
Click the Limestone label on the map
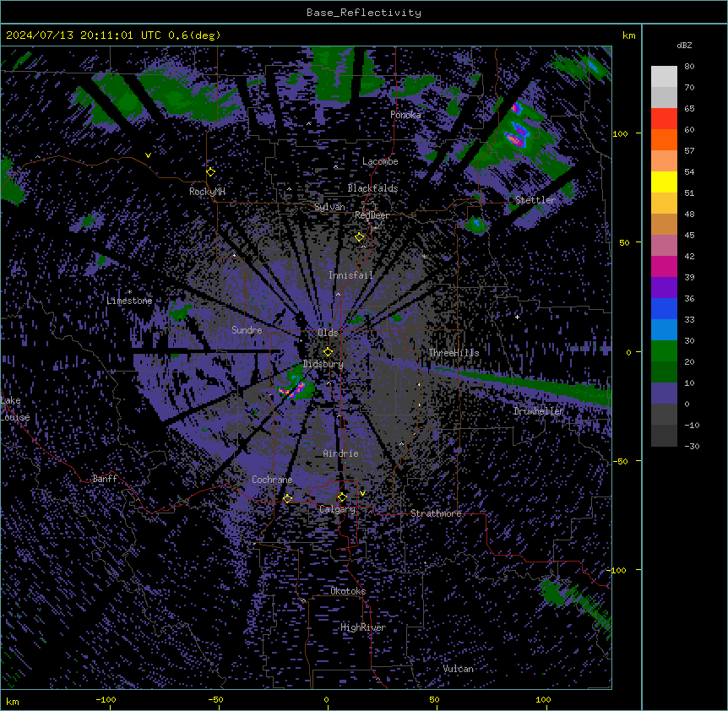pos(129,301)
